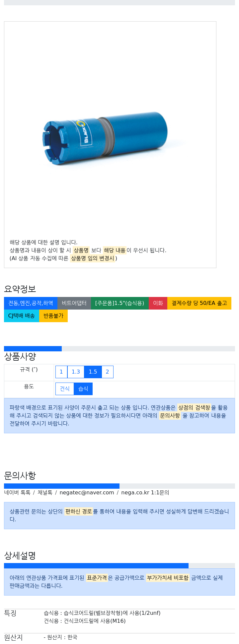
Task: Open the nega.co.kr 1:1문의 link
Action: 145,493
